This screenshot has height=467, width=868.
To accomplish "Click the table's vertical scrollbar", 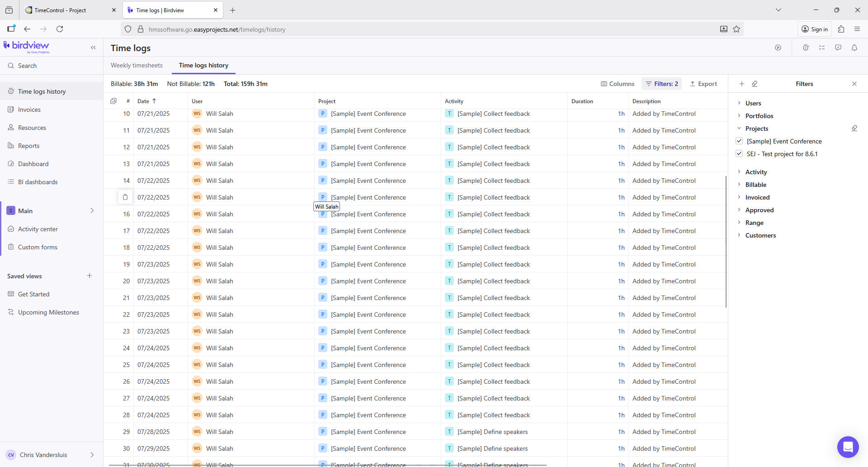I will (726, 242).
